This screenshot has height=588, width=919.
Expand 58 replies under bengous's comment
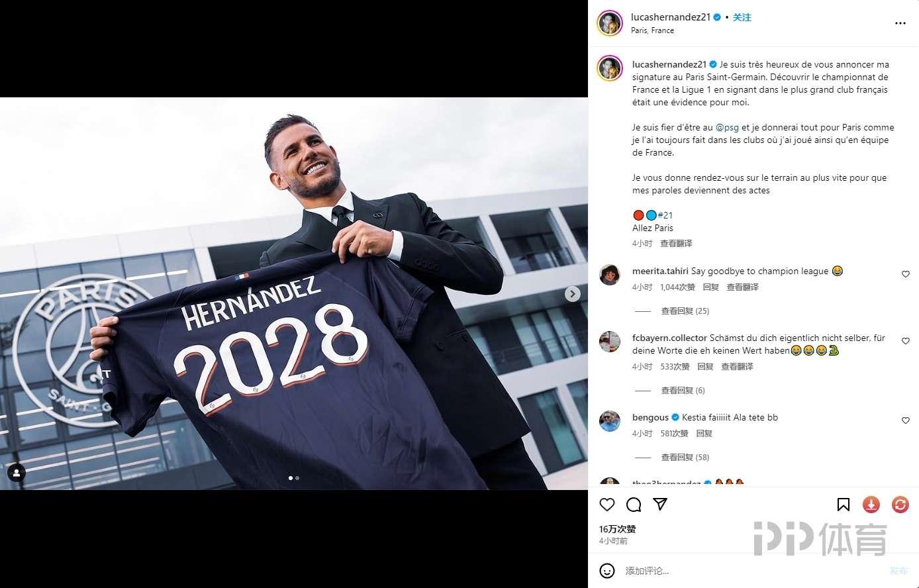[x=685, y=458]
